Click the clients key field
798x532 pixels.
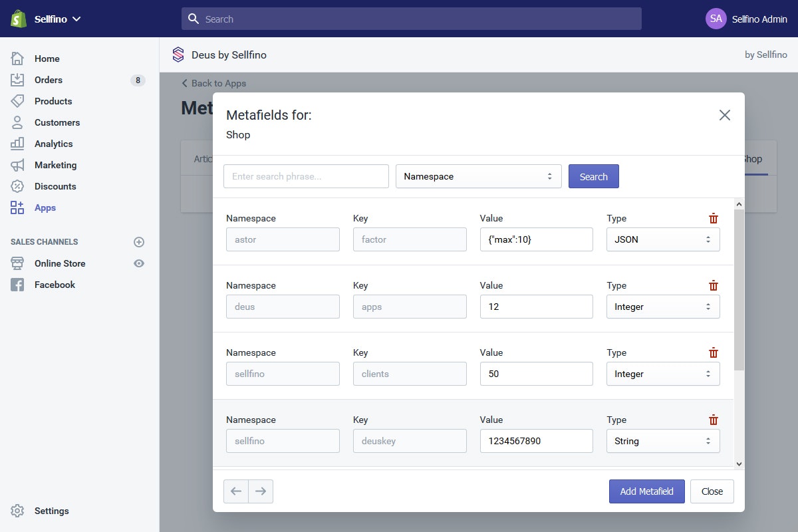click(x=410, y=374)
